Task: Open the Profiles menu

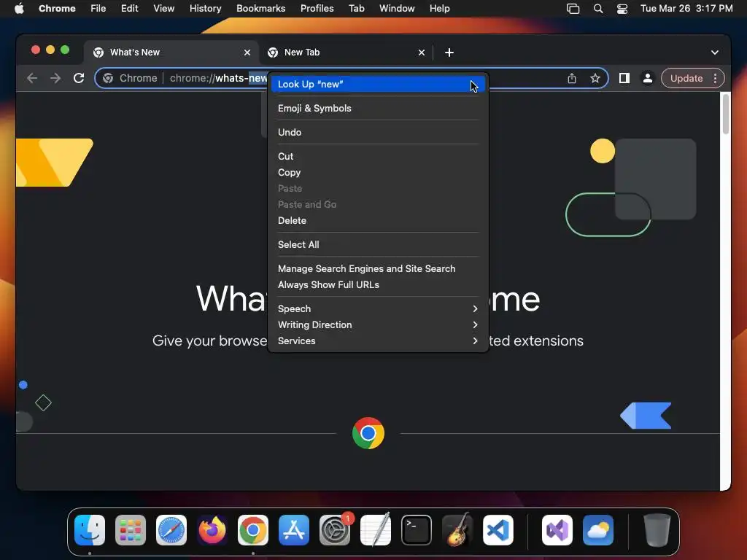Action: click(x=317, y=9)
